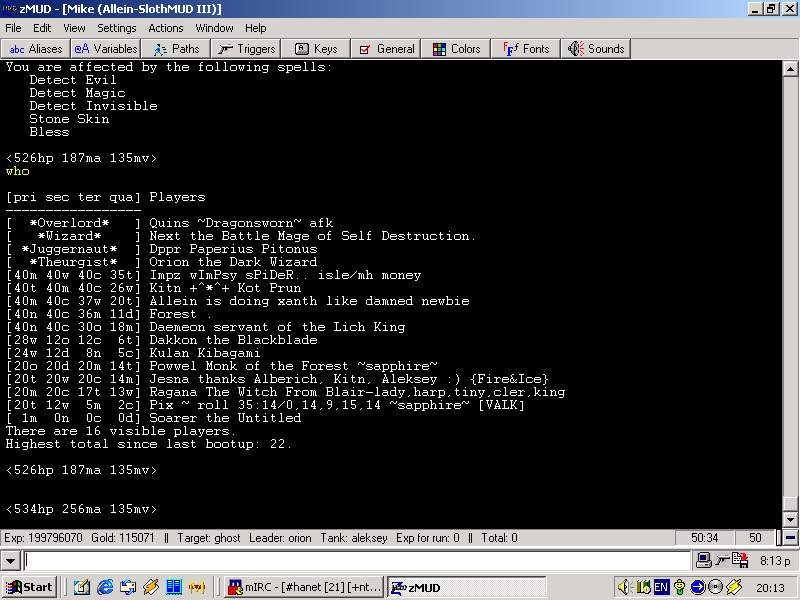The width and height of the screenshot is (800, 600).
Task: Click the logging disk icon beside command line
Action: [740, 560]
